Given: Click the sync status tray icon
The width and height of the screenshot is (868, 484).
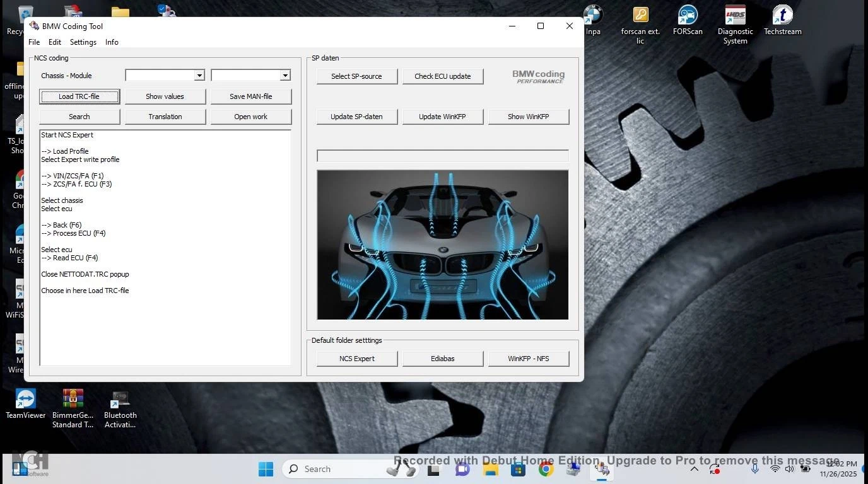Looking at the screenshot, I should 715,469.
